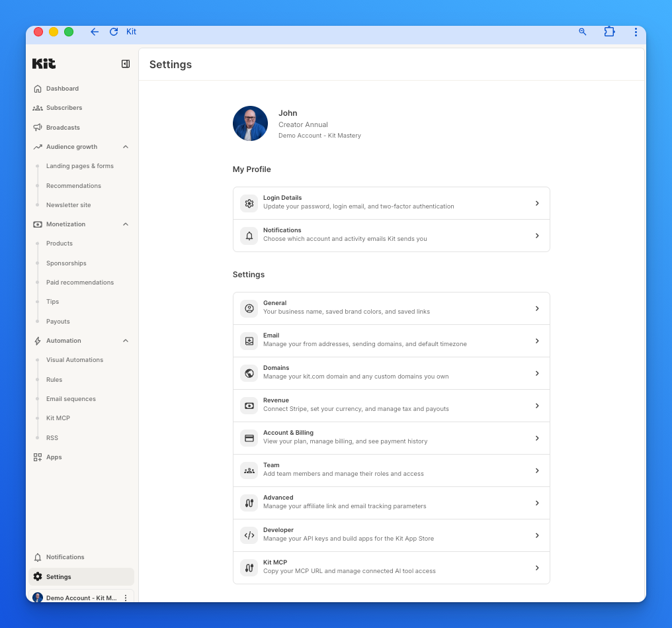The image size is (672, 628).
Task: Open Team settings via its chevron
Action: click(537, 471)
